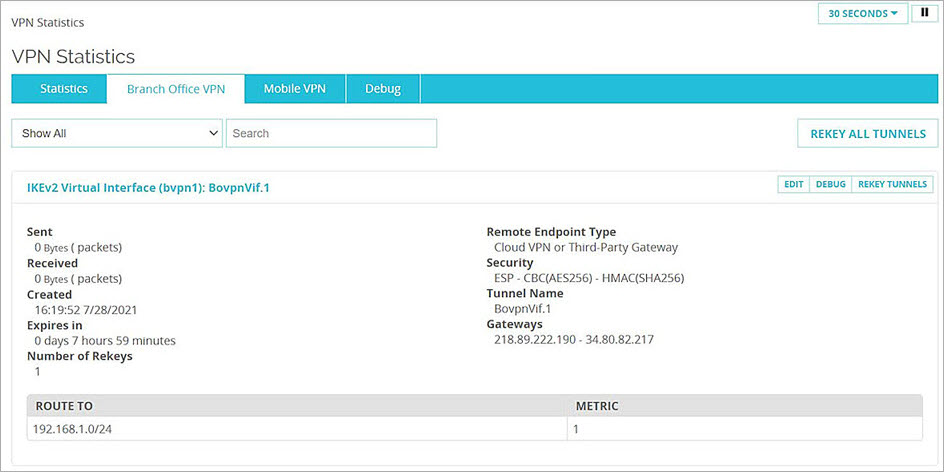Viewport: 944px width, 472px height.
Task: Expand the Show All filter dropdown
Action: tap(116, 133)
